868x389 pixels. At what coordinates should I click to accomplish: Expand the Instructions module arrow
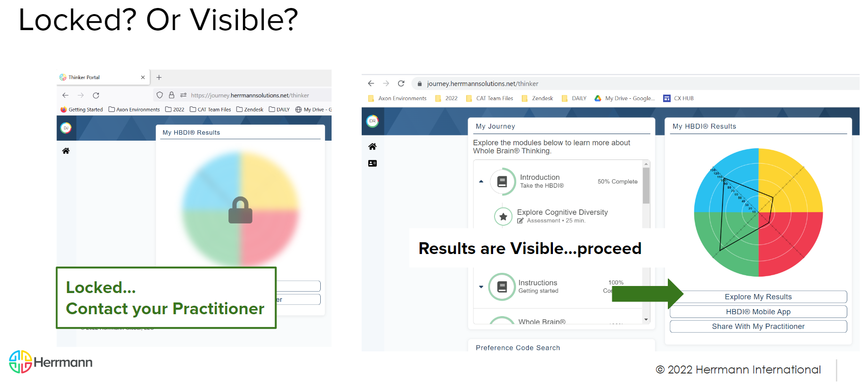481,286
